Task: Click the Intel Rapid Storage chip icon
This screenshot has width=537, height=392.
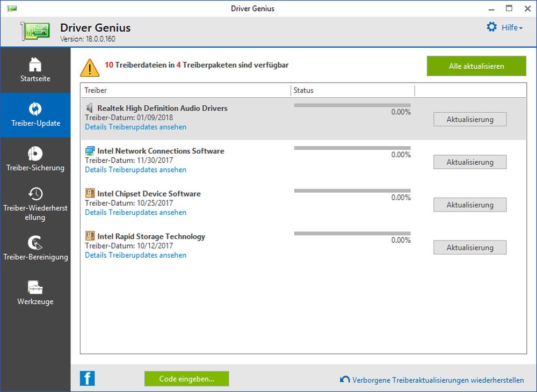Action: tap(90, 236)
